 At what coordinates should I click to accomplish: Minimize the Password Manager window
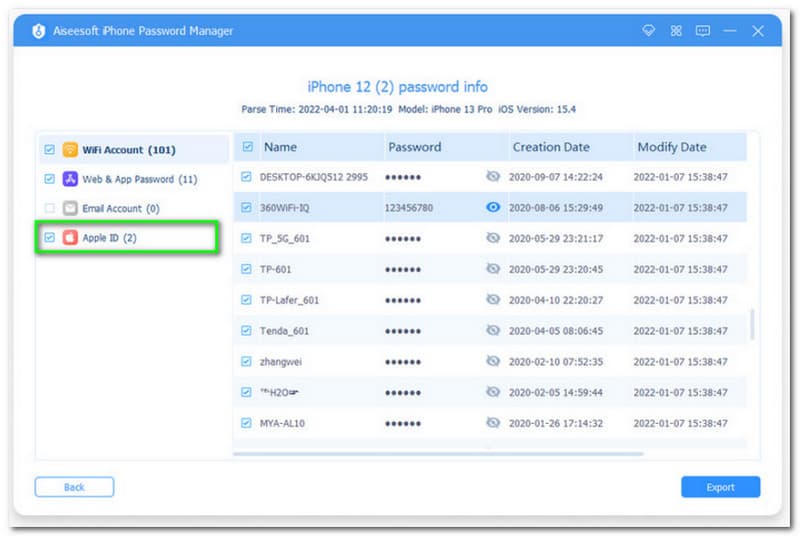[x=730, y=31]
